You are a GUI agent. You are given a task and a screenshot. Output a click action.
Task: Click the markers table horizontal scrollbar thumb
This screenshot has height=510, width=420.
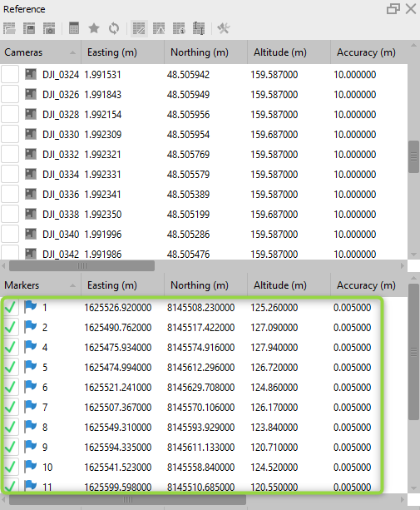click(127, 499)
